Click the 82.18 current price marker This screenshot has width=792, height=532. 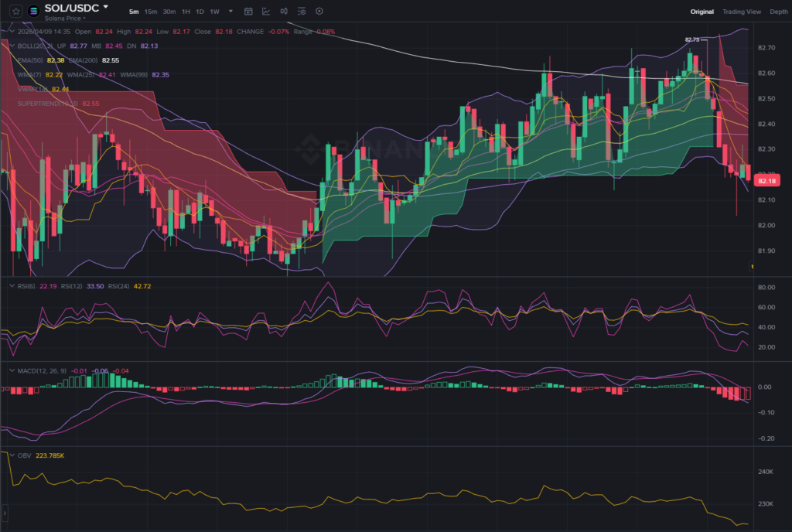766,181
